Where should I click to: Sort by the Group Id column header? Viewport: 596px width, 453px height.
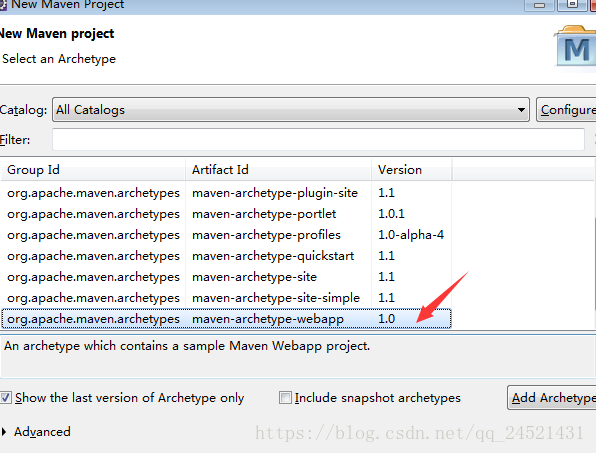93,169
